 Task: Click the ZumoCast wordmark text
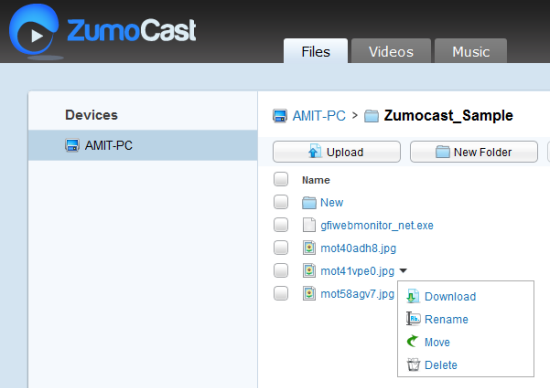click(132, 30)
